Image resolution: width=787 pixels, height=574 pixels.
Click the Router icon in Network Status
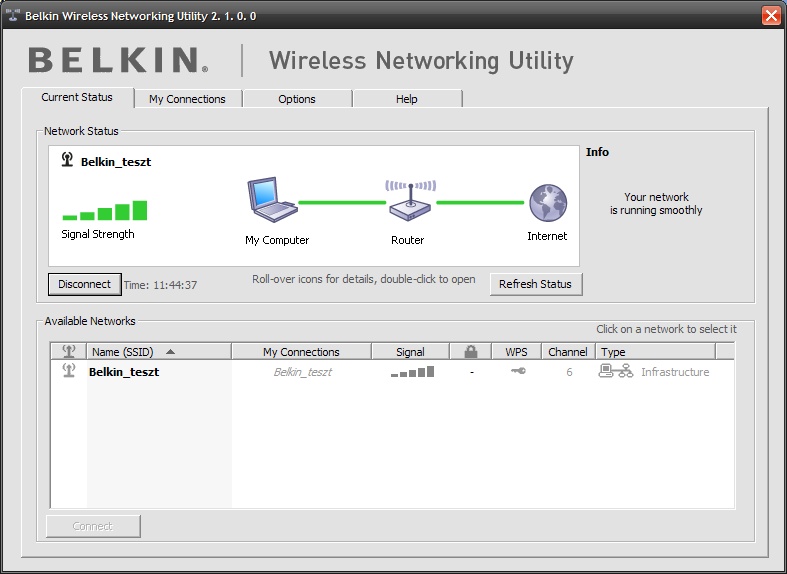tap(411, 201)
